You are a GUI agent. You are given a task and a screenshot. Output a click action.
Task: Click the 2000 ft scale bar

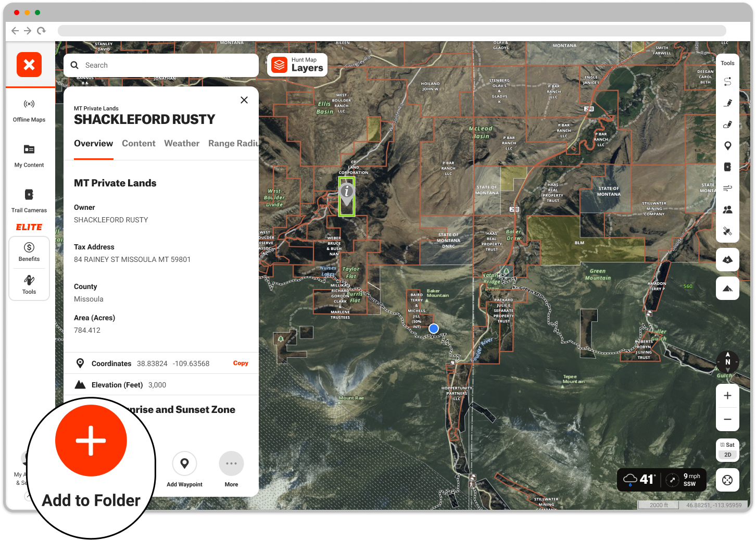click(659, 505)
